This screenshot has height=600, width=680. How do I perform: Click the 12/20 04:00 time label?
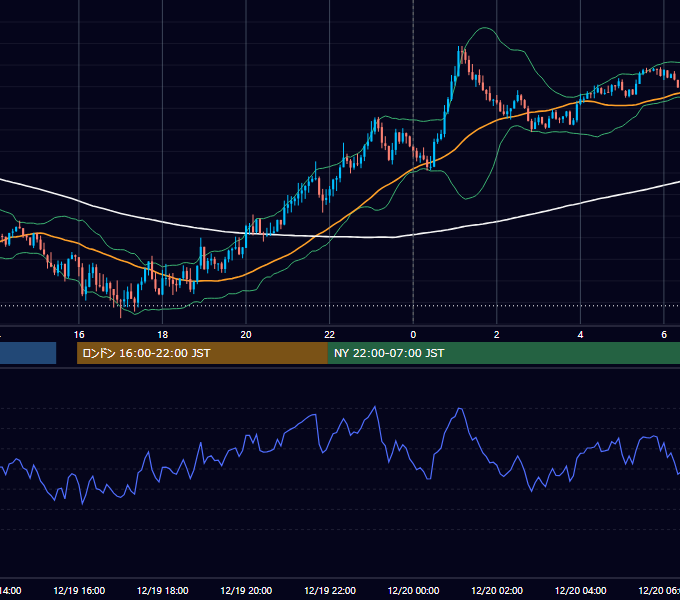[581, 591]
